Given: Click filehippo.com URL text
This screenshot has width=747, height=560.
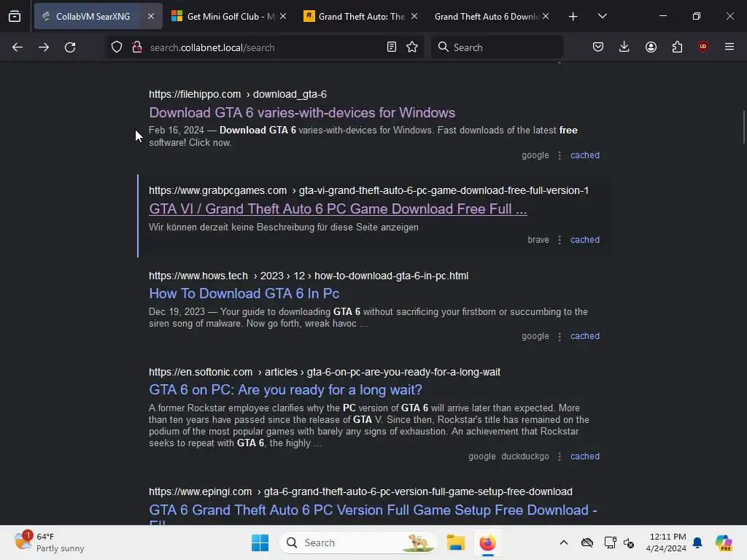Looking at the screenshot, I should pos(194,94).
